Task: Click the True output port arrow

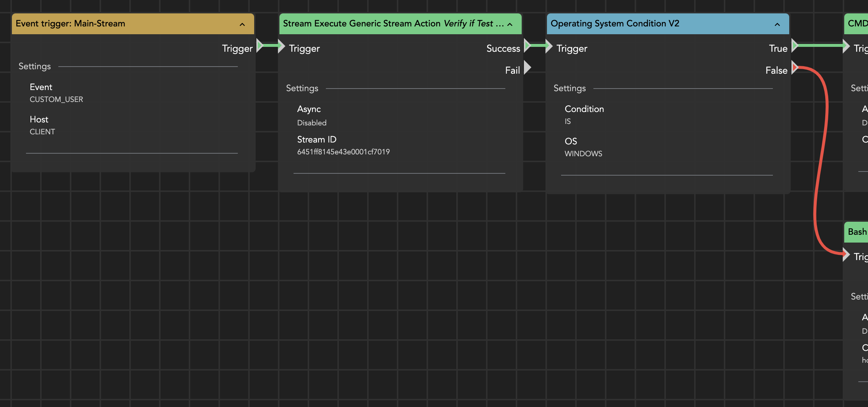Action: click(794, 46)
